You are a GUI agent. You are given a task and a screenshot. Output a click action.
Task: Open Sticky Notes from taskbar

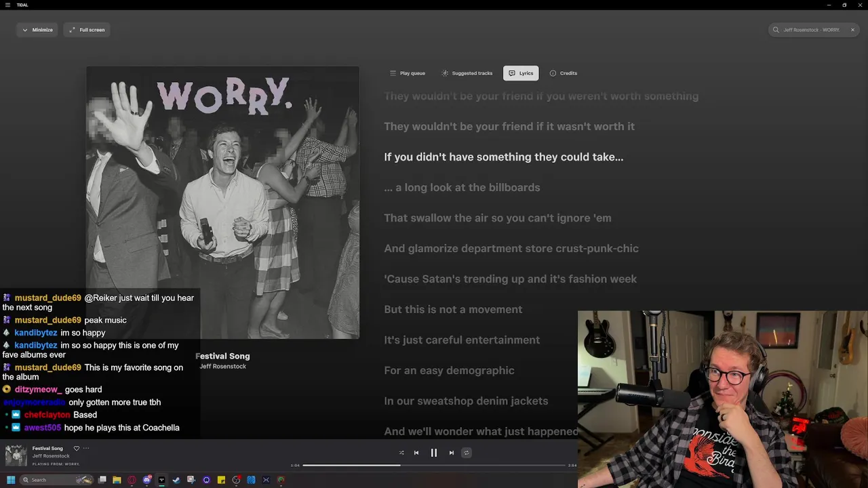221,480
